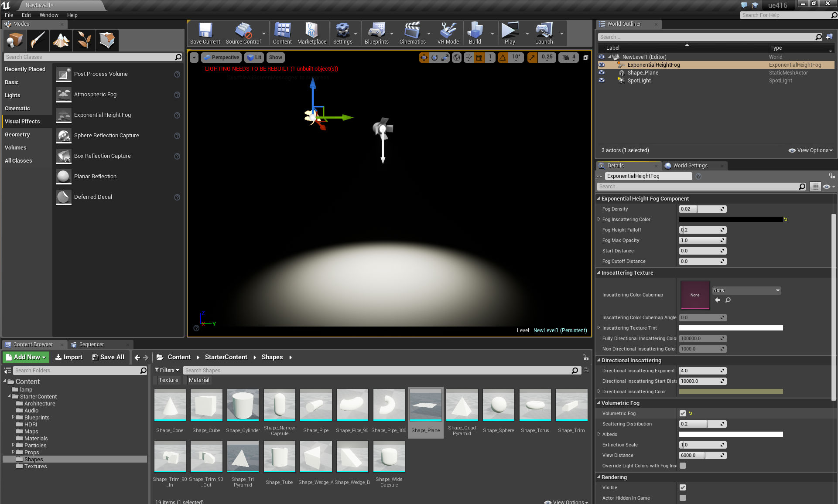Open the Directional Inscattering Color swatch
The image size is (838, 504).
point(731,392)
